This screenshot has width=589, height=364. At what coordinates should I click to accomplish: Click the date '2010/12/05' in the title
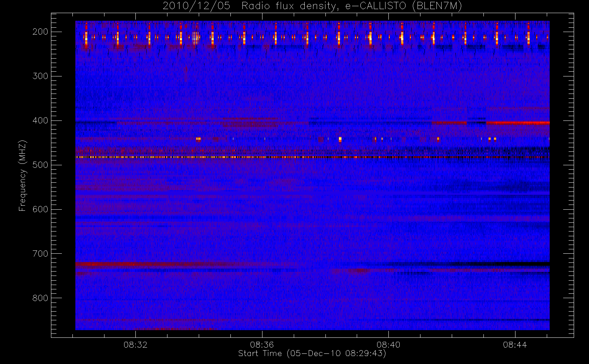click(197, 6)
